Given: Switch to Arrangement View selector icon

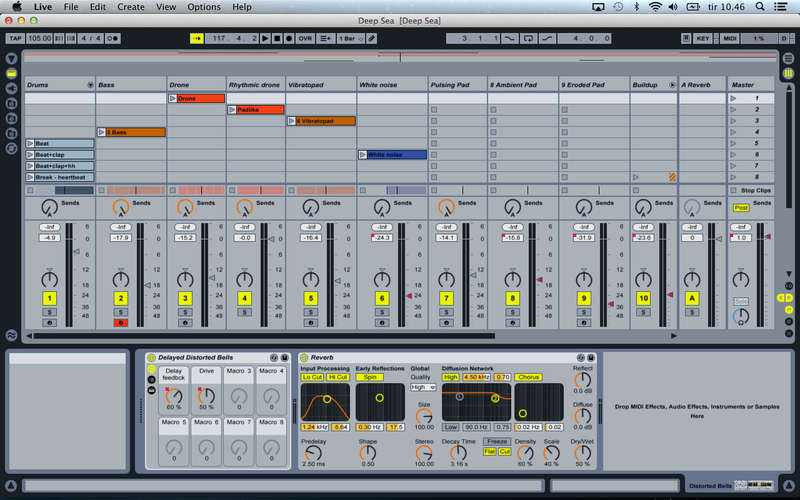Looking at the screenshot, I should point(789,59).
